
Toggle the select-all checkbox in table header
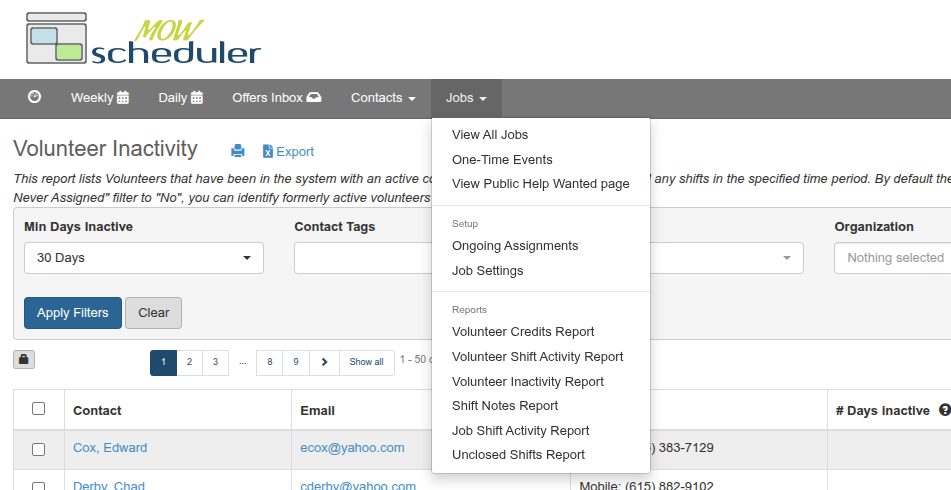pyautogui.click(x=38, y=409)
